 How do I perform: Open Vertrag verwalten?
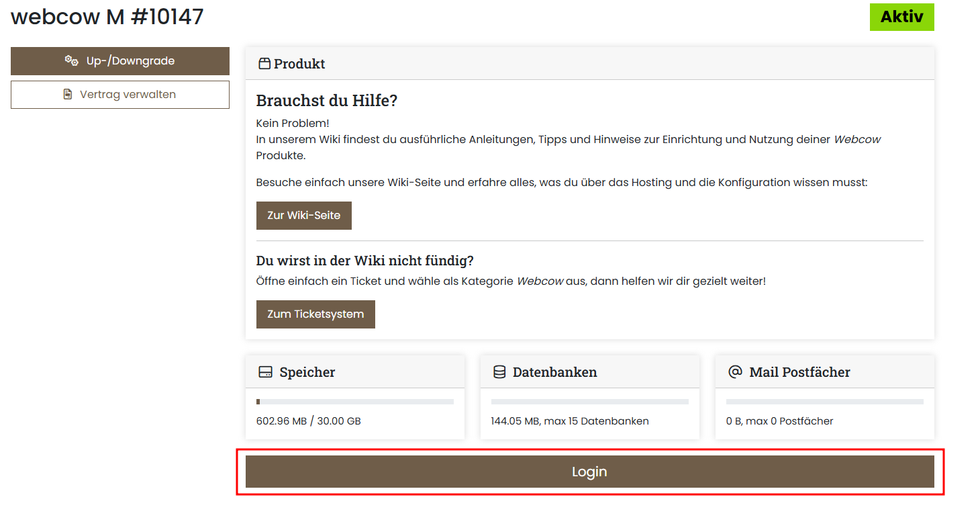[120, 94]
